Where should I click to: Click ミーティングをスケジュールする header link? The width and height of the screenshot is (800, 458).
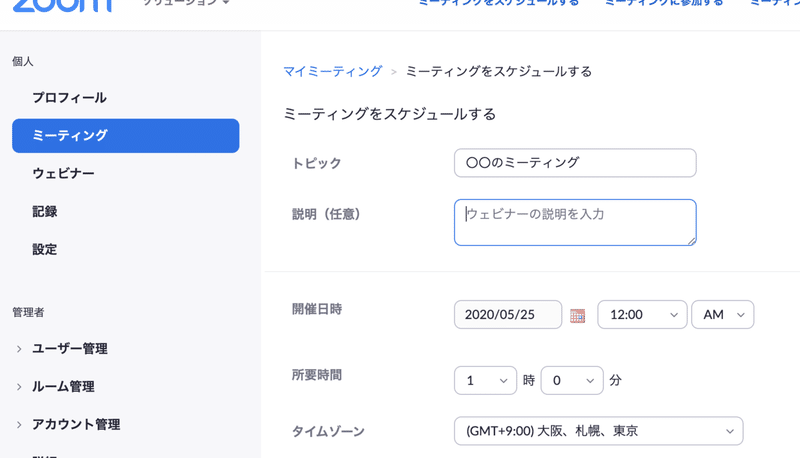[499, 3]
